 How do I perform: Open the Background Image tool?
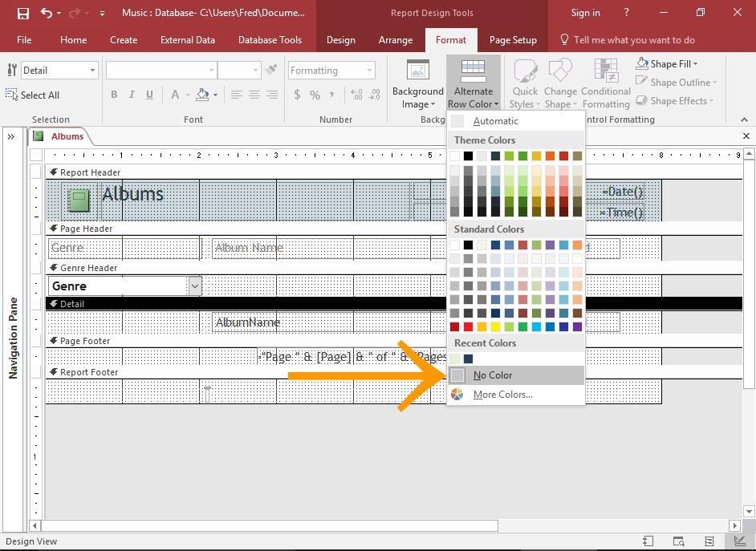pos(417,84)
